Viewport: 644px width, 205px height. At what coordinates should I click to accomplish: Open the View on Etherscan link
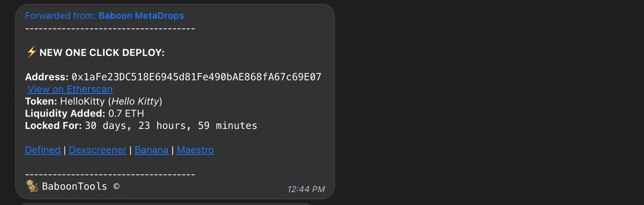[x=70, y=89]
